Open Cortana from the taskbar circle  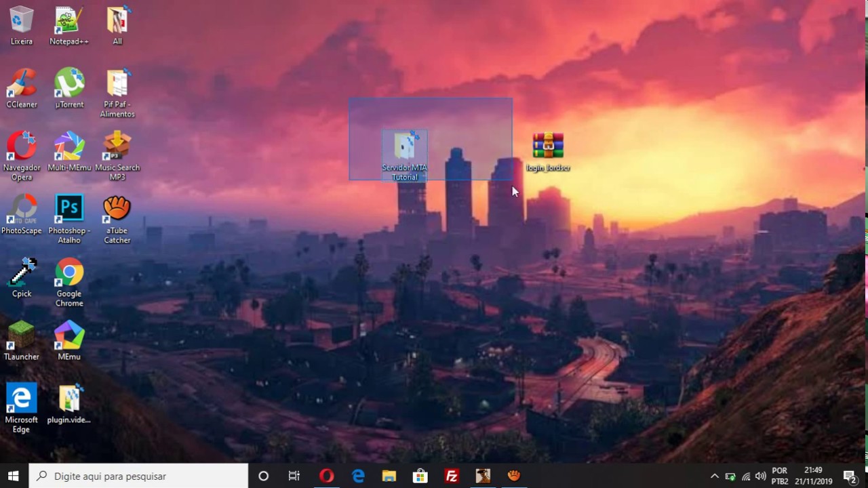(264, 476)
